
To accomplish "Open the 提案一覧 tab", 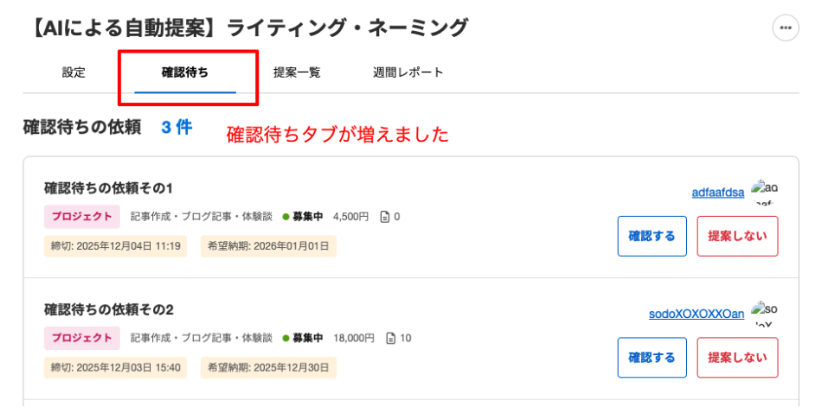I will (297, 72).
